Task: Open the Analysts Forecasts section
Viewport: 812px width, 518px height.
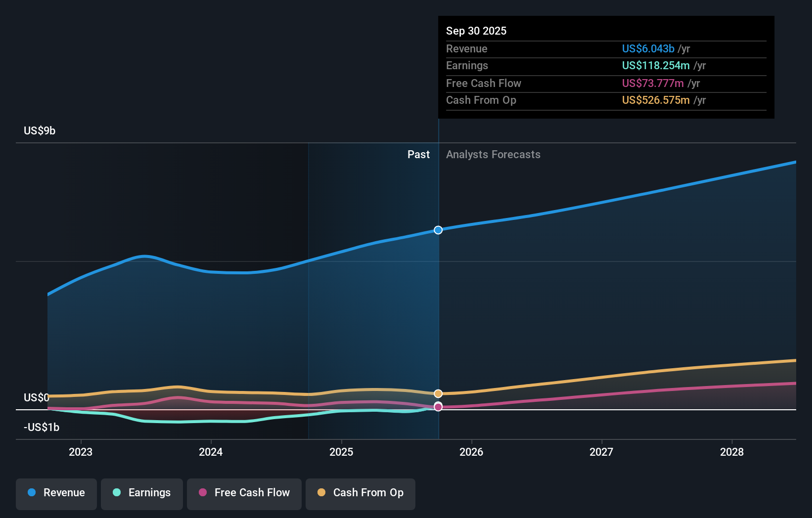Action: (493, 154)
